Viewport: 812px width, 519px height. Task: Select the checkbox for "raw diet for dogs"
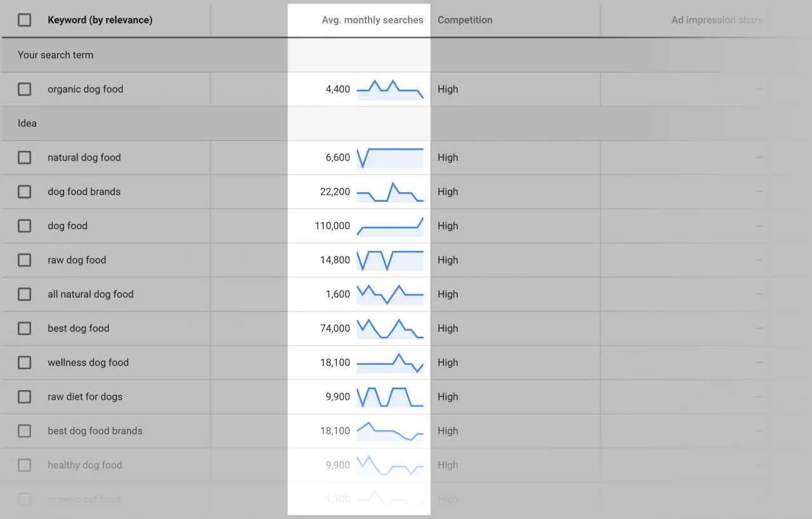pyautogui.click(x=24, y=397)
